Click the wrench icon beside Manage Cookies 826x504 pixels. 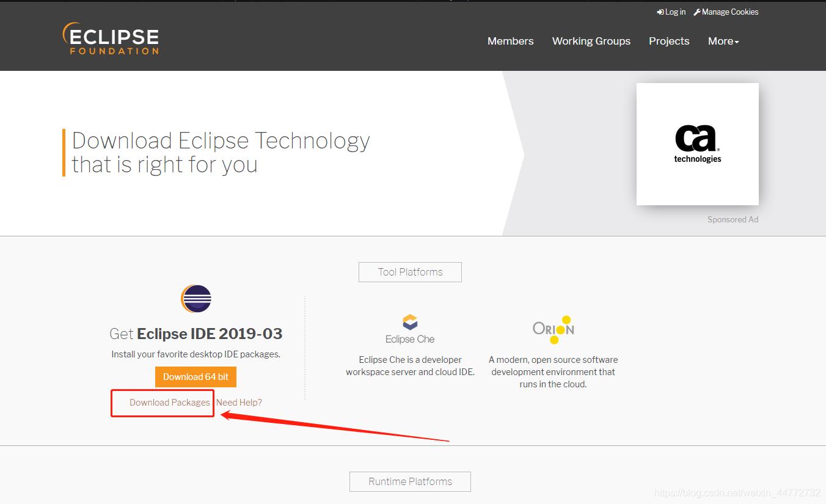pyautogui.click(x=697, y=12)
